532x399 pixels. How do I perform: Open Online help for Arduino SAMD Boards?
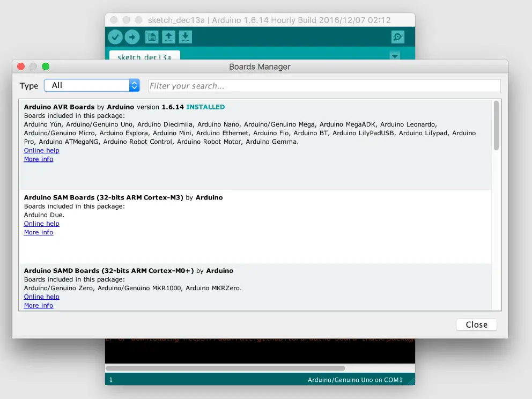41,297
